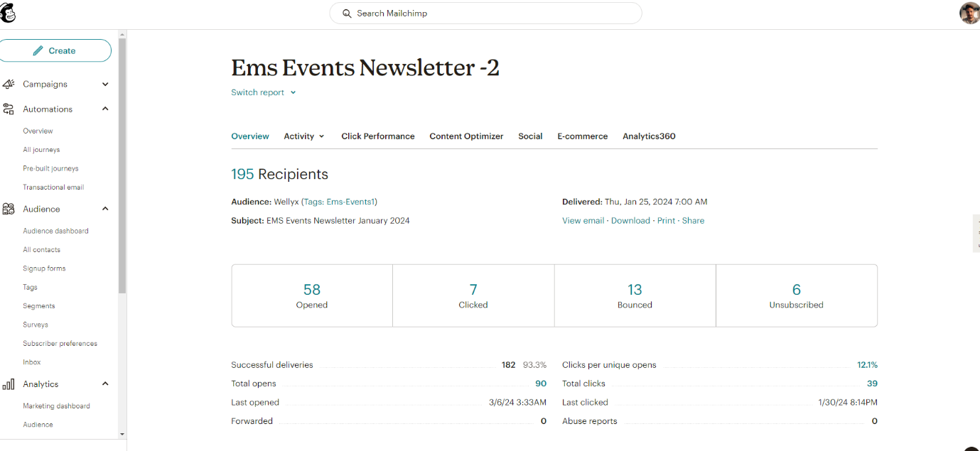980x451 pixels.
Task: Go to the Social tab
Action: click(x=530, y=136)
